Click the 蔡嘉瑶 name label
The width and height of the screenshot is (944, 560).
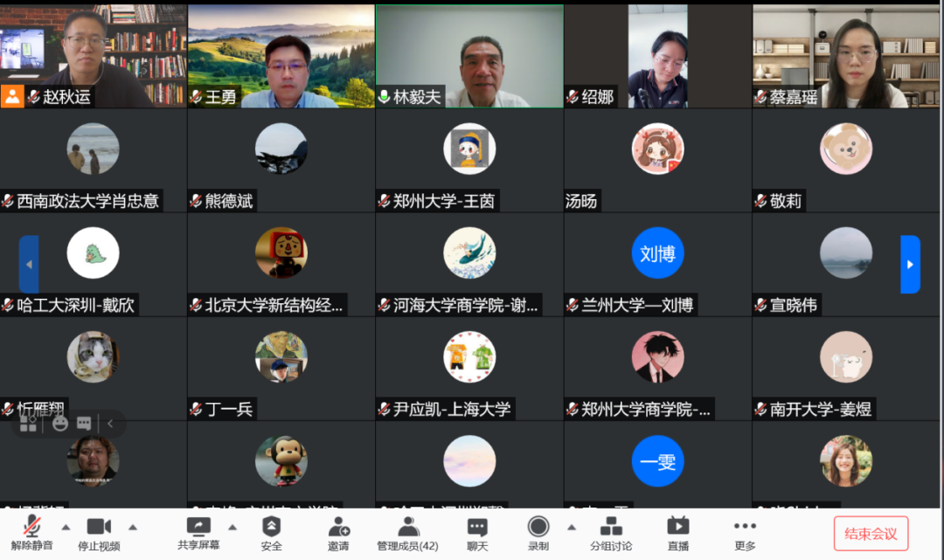(x=794, y=97)
